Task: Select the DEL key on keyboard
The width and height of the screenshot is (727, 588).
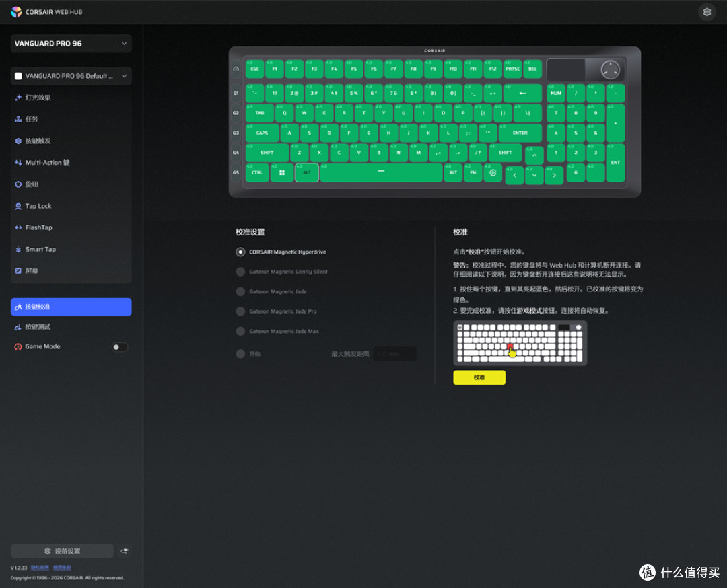Action: click(532, 69)
